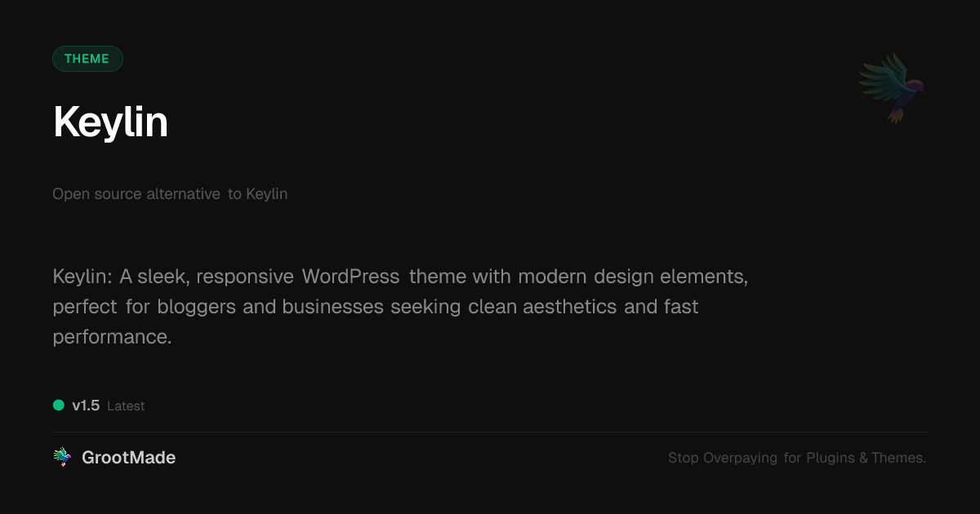Screen dimensions: 980x514
Task: Click the green THEME badge
Action: point(87,59)
